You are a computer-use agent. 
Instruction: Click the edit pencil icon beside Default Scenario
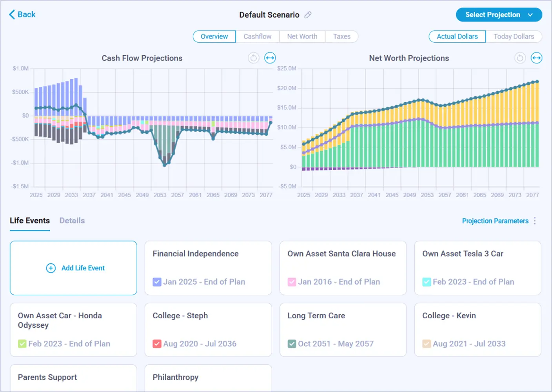pos(308,15)
